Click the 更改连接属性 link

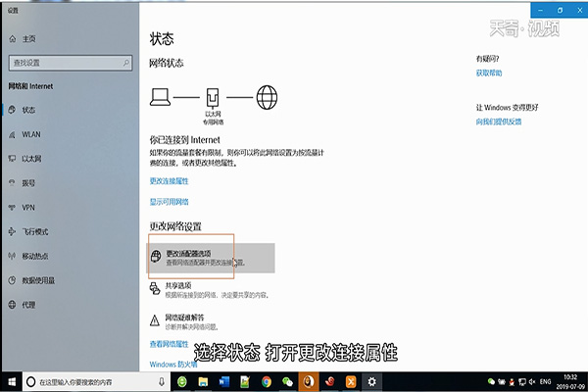(169, 181)
